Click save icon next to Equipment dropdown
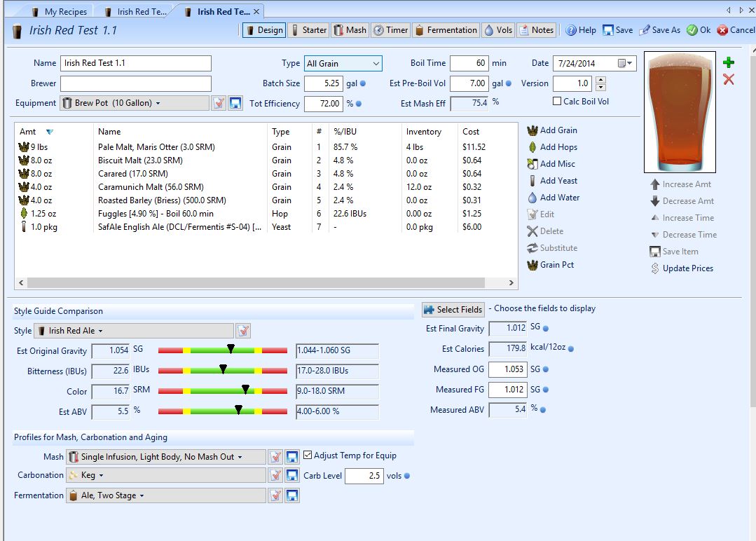Viewport: 756px width, 541px height. tap(235, 103)
